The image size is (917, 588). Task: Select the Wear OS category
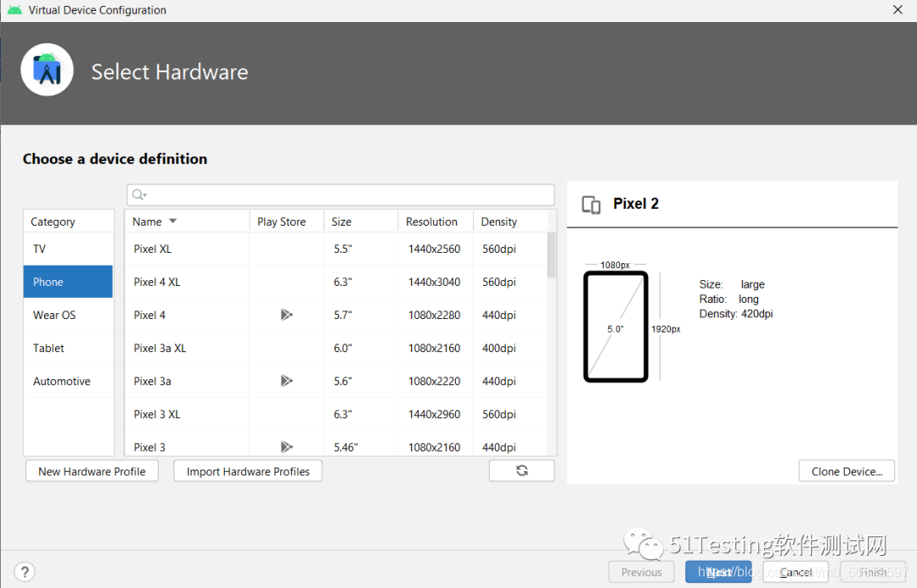[68, 315]
